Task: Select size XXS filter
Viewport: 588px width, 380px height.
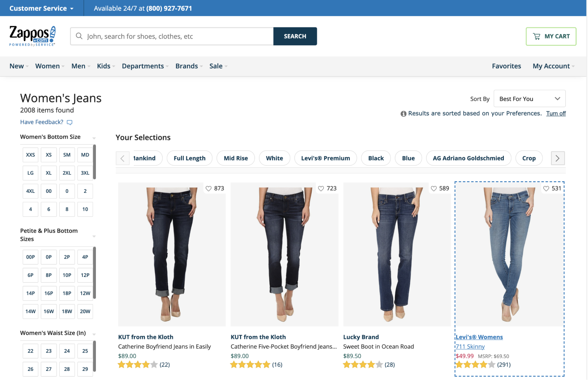Action: (30, 155)
